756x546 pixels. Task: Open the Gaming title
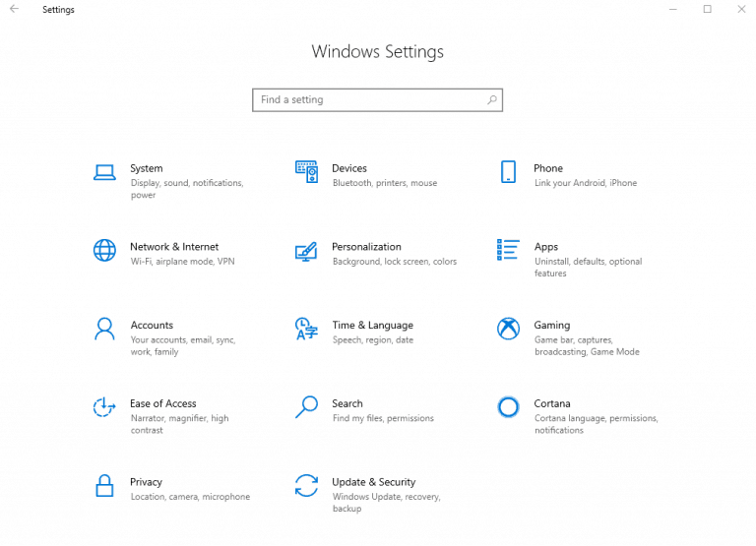551,326
